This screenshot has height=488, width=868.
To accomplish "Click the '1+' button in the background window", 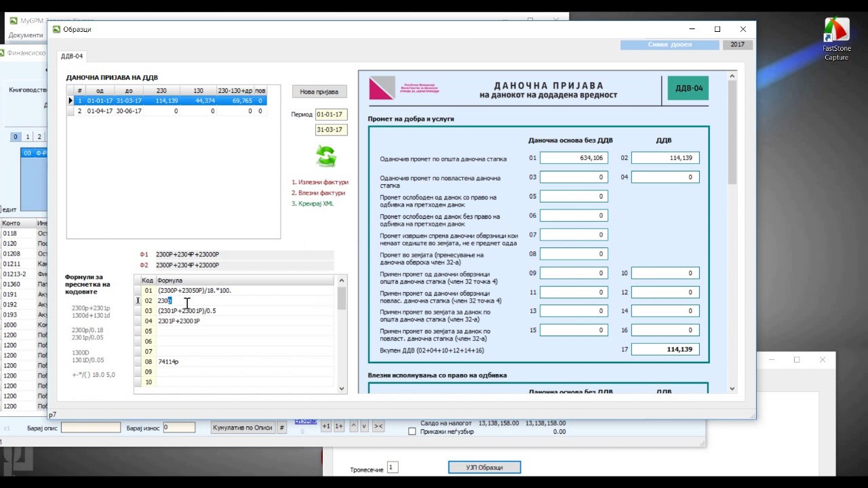I will pos(339,426).
